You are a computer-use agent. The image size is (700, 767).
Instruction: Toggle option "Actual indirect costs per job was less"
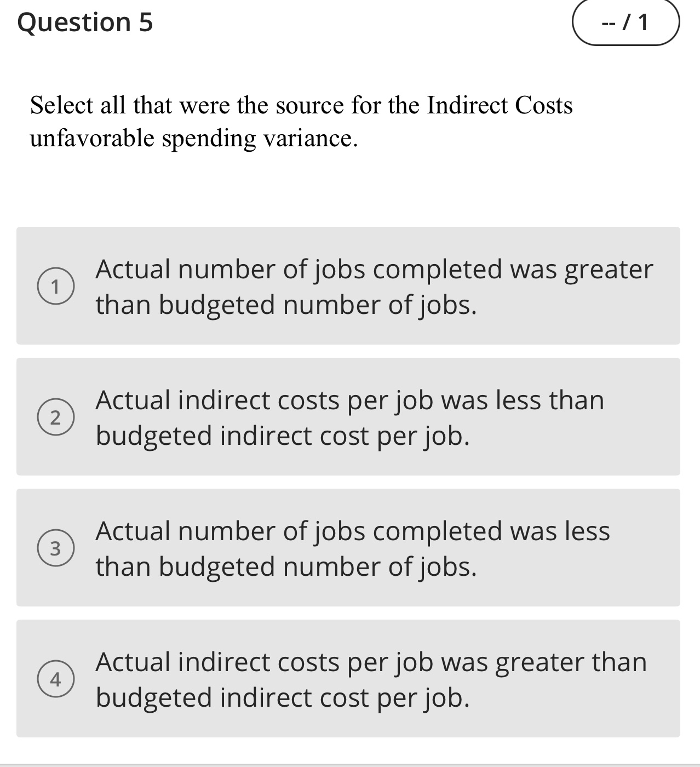coord(349,417)
